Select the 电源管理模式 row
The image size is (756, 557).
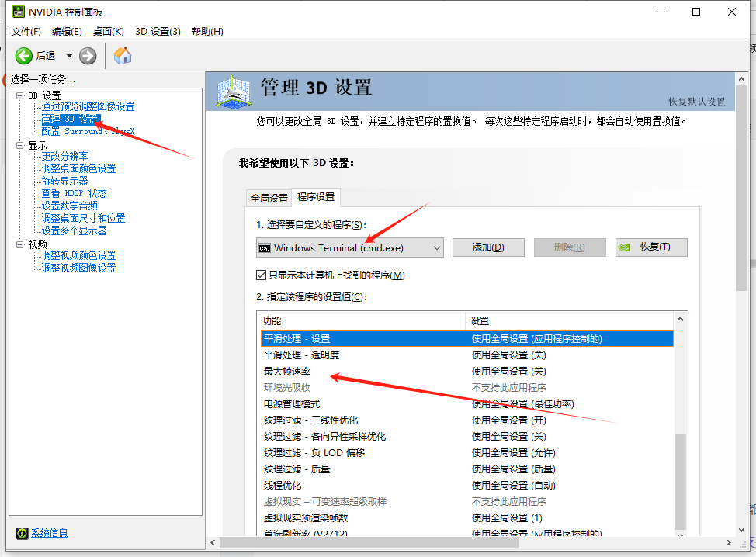[x=466, y=403]
